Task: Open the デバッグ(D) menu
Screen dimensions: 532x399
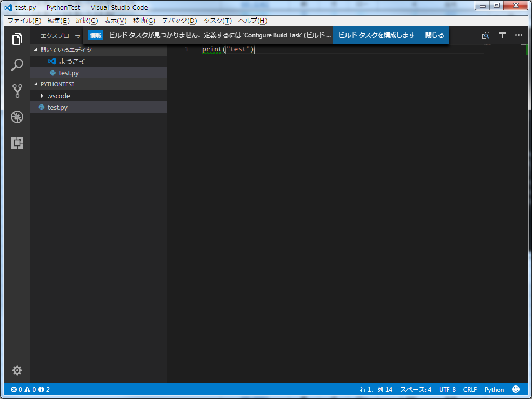Action: point(179,21)
